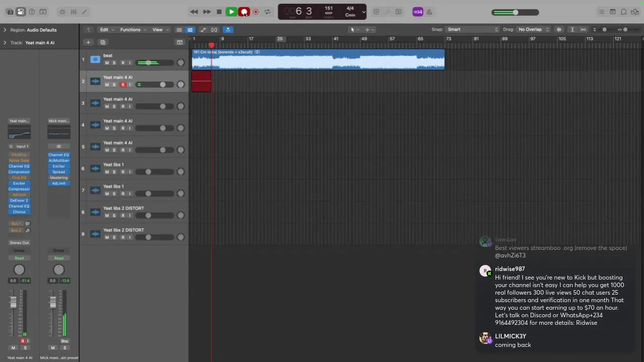Open Input 1 slot on channel strip
Screen dimensions: 644x362
22,146
